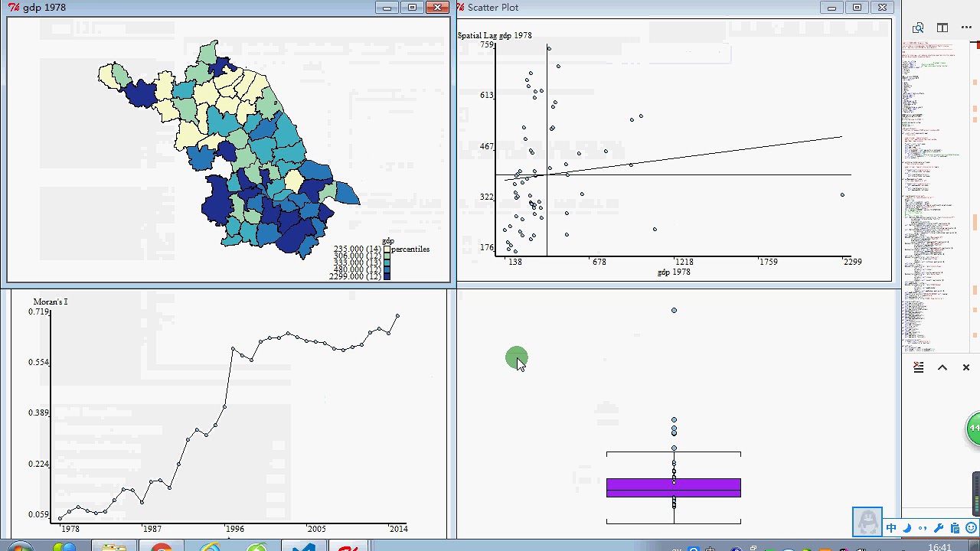Viewport: 980px width, 551px height.
Task: Click the 1996 x-axis tick label
Action: click(x=234, y=529)
